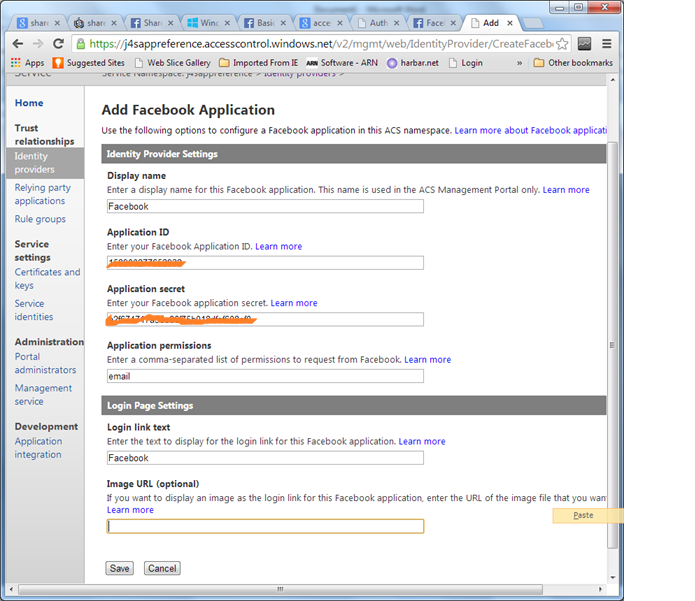Show more bookmarks with the chevron
This screenshot has width=695, height=601.
(519, 63)
